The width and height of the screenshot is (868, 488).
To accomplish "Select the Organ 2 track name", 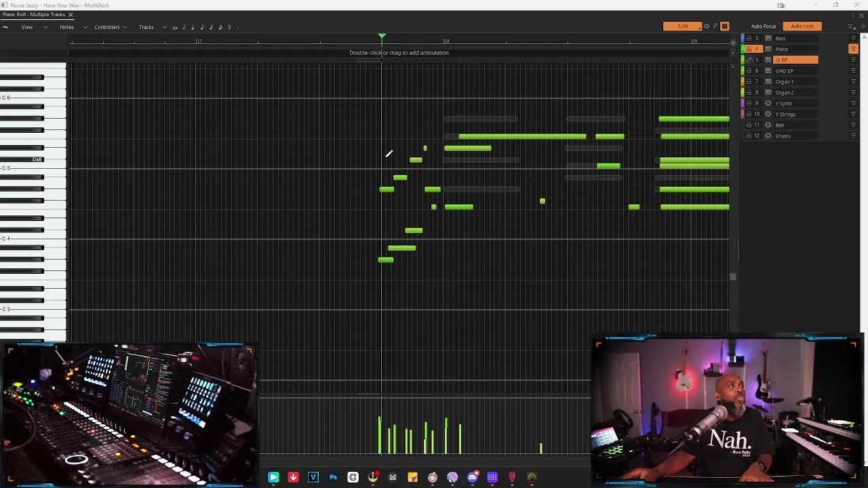I will (x=784, y=92).
